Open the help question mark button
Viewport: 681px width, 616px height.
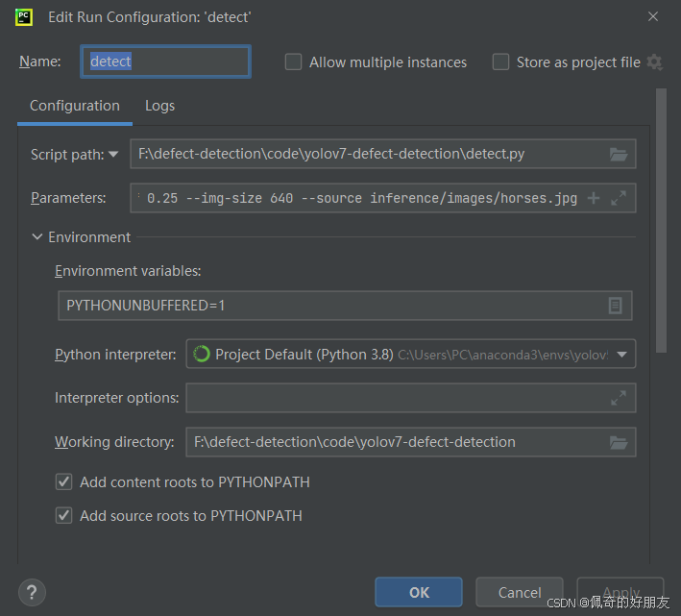(32, 593)
